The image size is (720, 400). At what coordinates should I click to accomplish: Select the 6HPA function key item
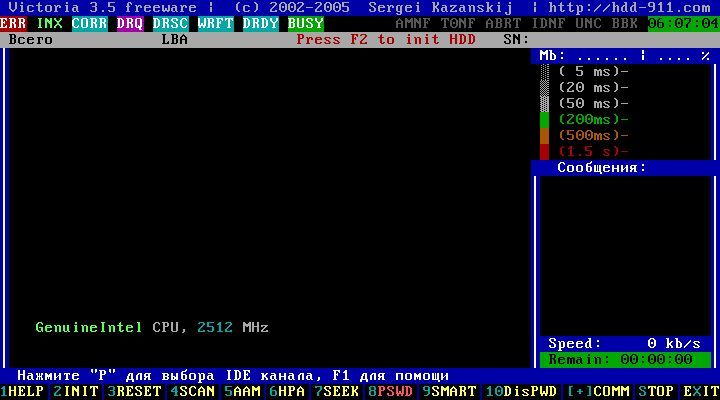pyautogui.click(x=287, y=392)
